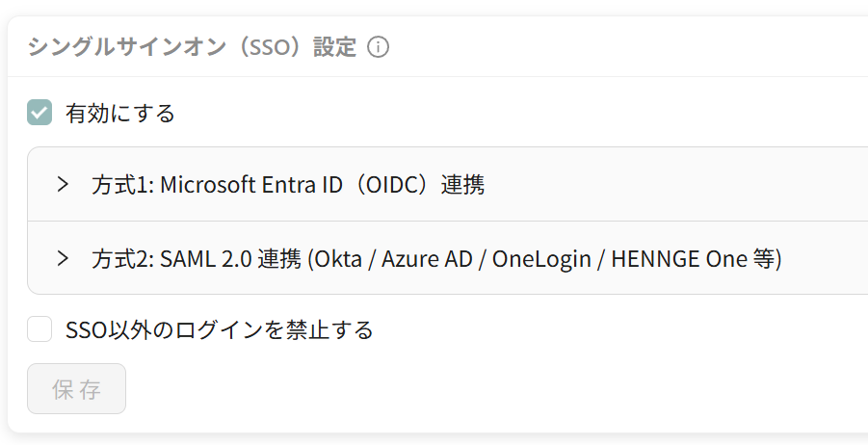This screenshot has width=868, height=445.
Task: Open the SAML 2.0 連携 row
Action: click(447, 258)
